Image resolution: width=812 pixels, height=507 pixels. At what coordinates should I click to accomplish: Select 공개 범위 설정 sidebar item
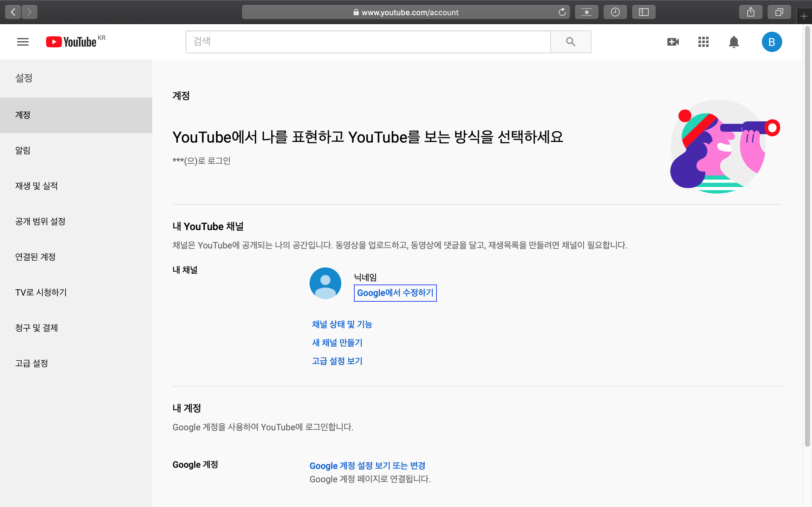coord(40,221)
